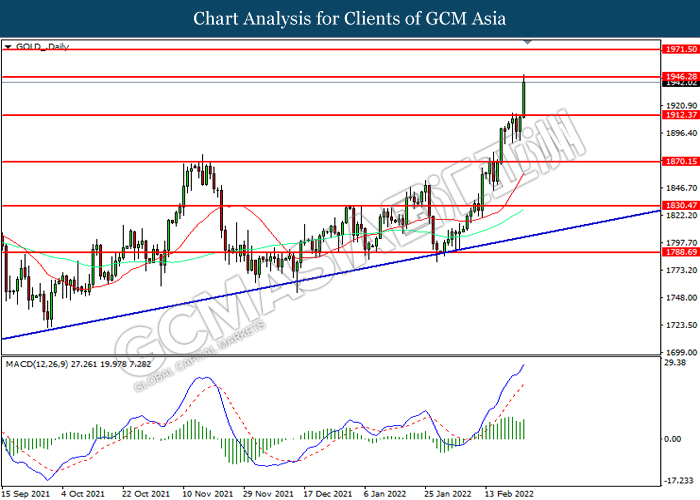Viewport: 700px width, 500px height.
Task: Click the 1896.40 price axis value
Action: 681,133
